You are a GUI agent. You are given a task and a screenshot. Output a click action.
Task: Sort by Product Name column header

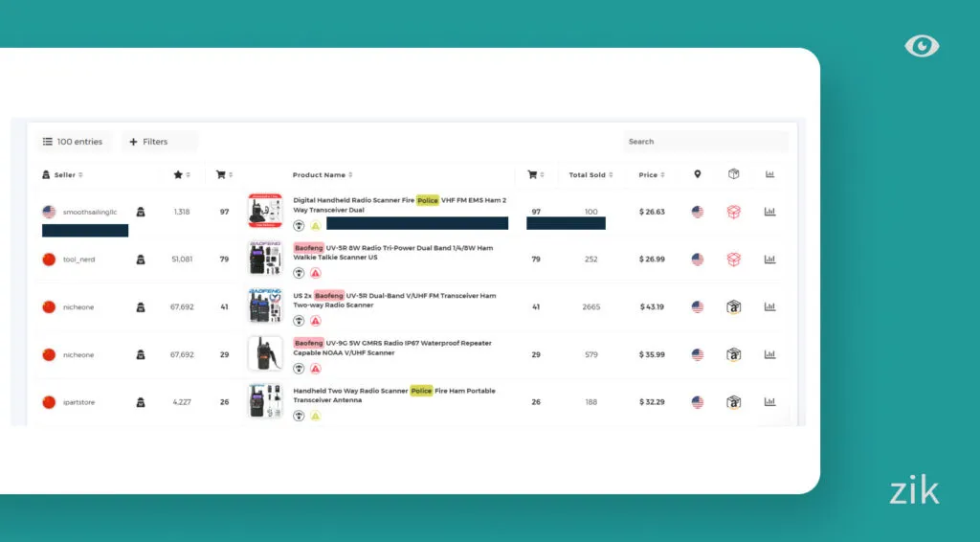pyautogui.click(x=323, y=175)
